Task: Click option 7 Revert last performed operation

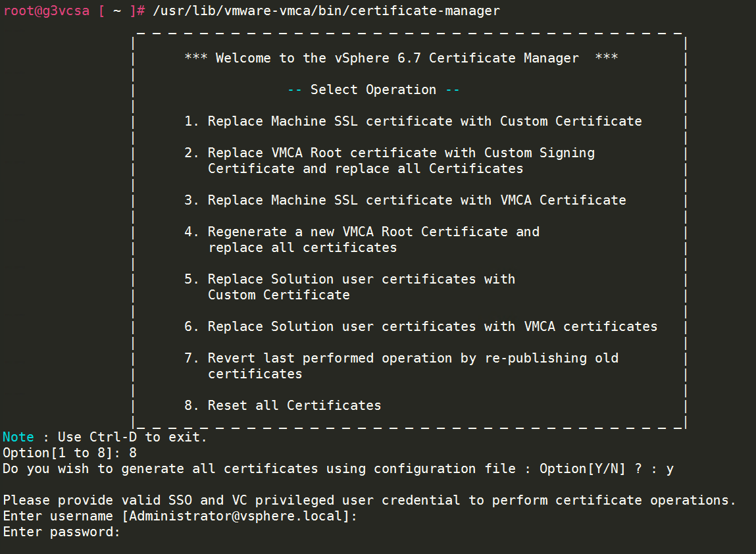Action: [x=401, y=358]
